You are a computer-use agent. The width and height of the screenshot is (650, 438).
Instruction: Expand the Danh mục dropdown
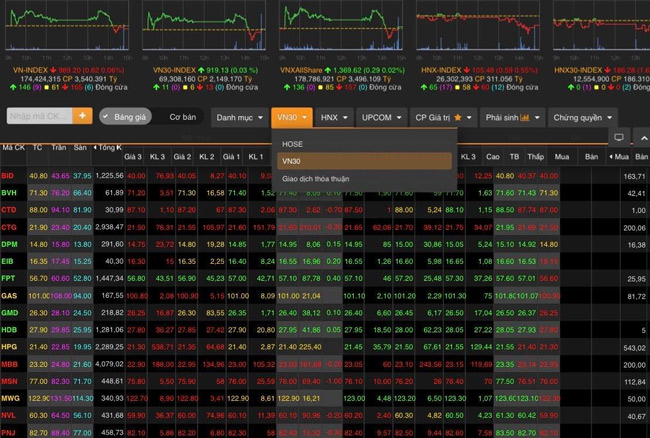(x=239, y=117)
